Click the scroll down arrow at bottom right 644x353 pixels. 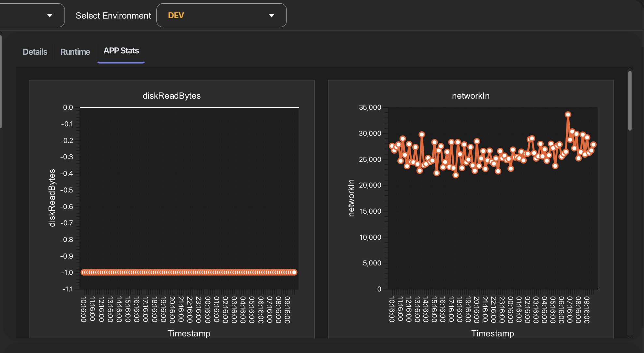pyautogui.click(x=630, y=337)
